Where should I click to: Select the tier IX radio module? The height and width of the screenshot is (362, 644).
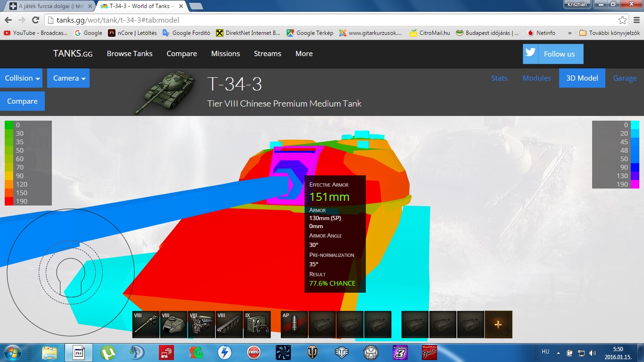click(257, 325)
